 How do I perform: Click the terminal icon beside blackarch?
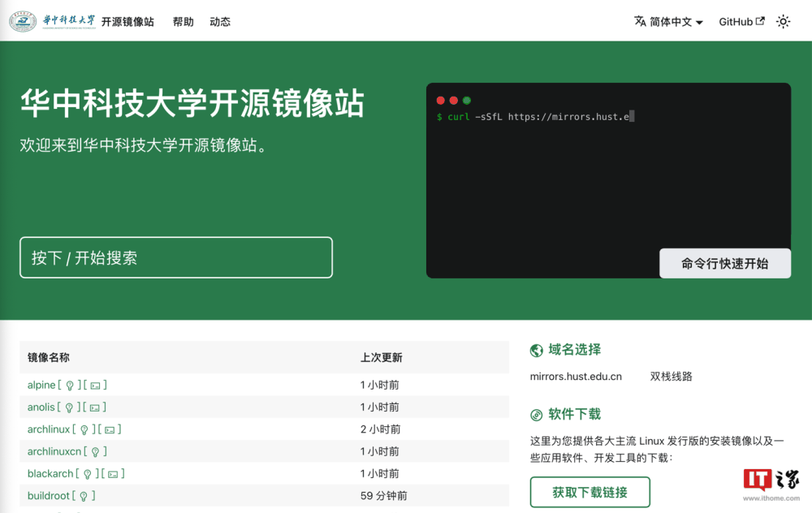tap(114, 473)
